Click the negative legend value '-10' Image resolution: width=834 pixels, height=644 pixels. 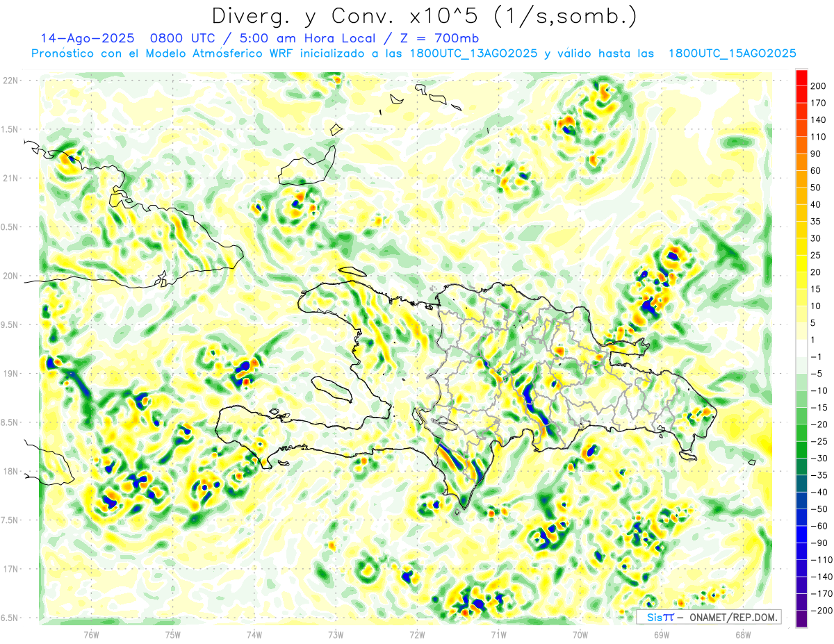(819, 391)
